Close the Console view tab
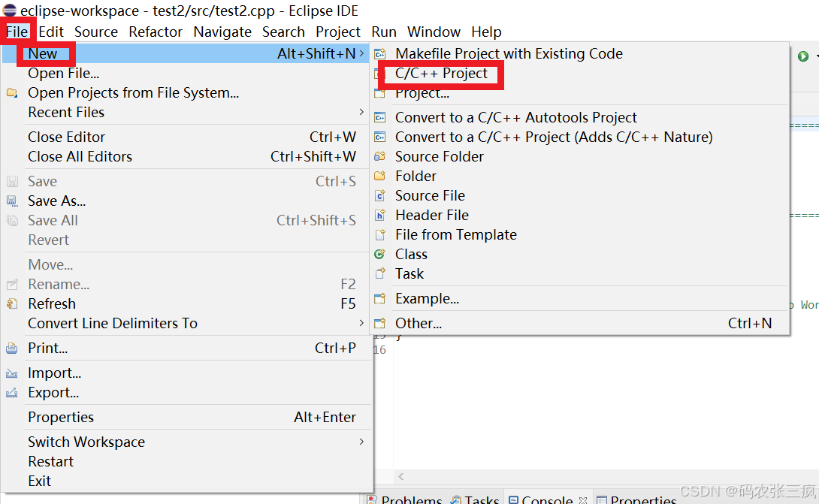819x504 pixels. [583, 499]
